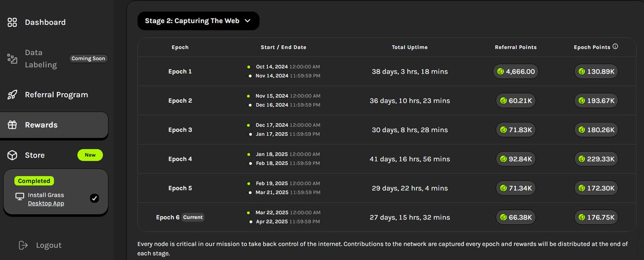Follow the Desktop App link
This screenshot has width=644, height=260.
[x=46, y=204]
